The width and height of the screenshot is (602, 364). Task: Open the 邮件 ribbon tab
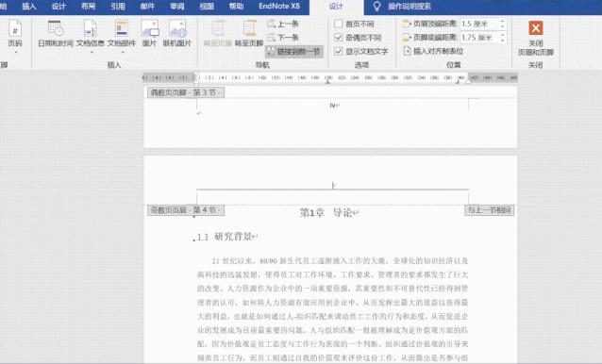click(147, 7)
